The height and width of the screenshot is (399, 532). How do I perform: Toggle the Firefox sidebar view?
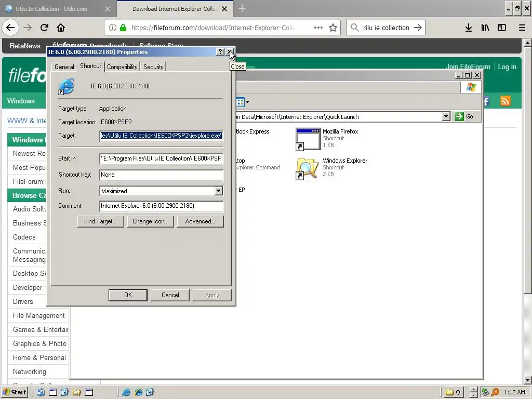point(502,28)
